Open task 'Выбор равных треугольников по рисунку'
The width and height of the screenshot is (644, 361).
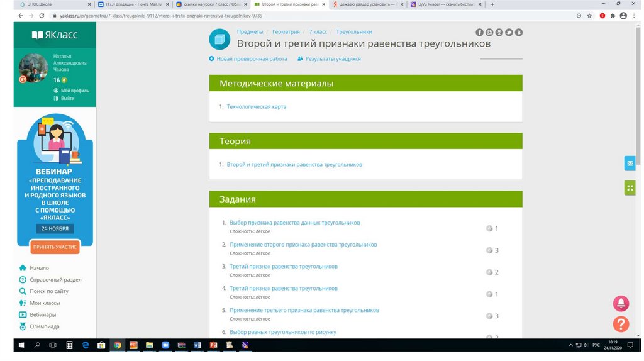282,332
